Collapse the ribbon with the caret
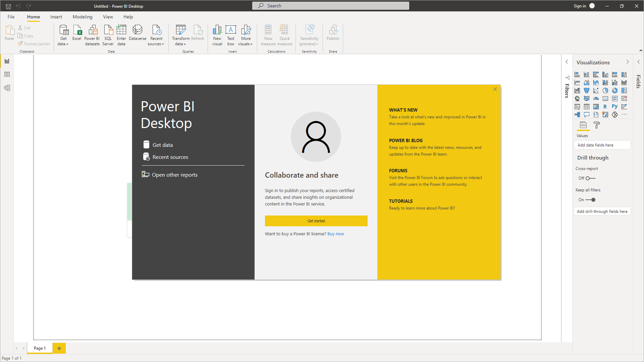 [x=641, y=51]
